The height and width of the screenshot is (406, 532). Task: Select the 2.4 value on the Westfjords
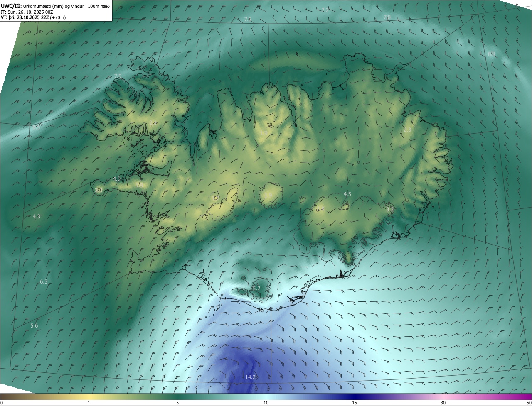coord(152,122)
